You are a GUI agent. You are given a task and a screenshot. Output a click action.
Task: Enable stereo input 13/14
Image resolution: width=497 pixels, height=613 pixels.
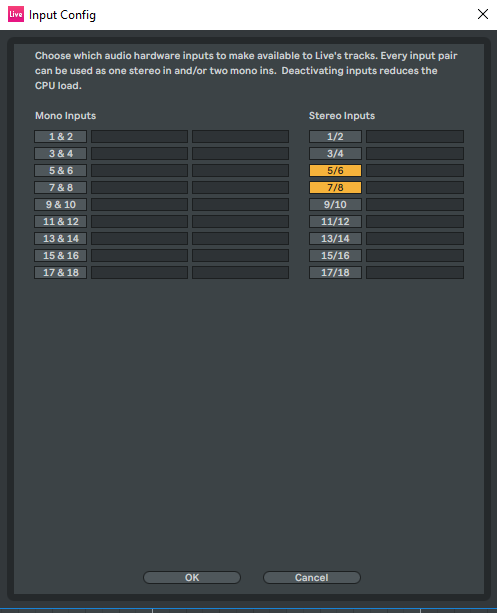click(x=335, y=238)
